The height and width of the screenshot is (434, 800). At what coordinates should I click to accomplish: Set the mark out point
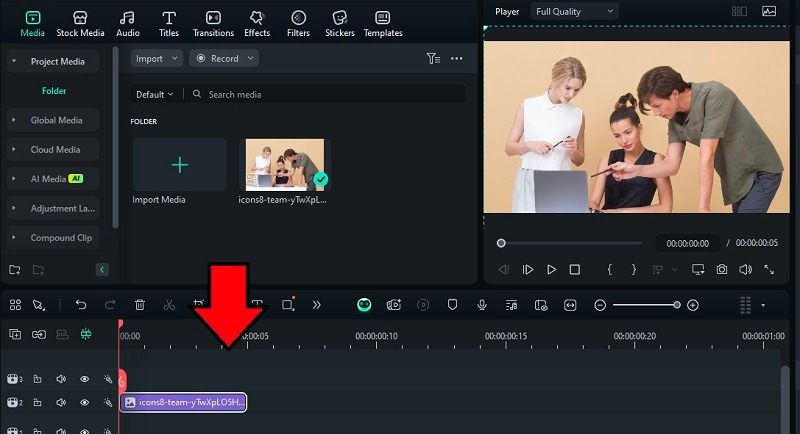coord(634,269)
